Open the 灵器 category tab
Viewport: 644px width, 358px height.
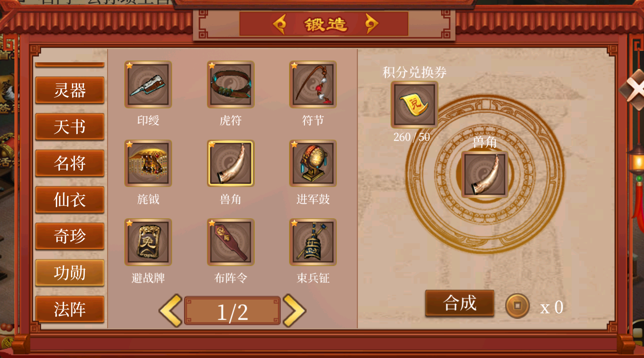[70, 90]
